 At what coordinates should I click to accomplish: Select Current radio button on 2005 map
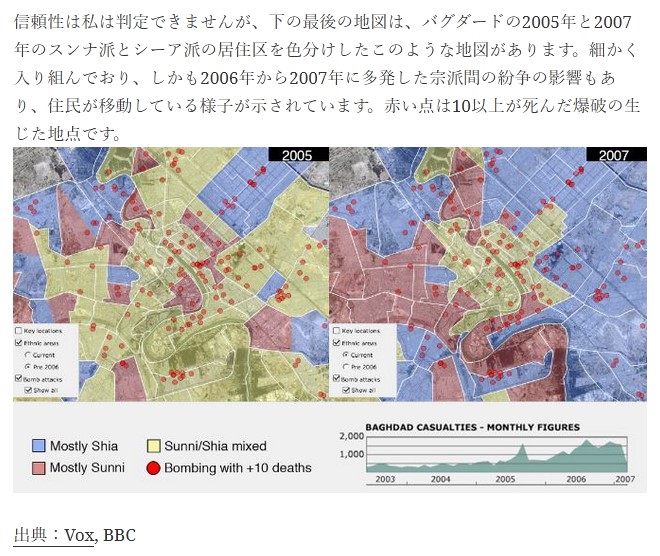click(28, 354)
